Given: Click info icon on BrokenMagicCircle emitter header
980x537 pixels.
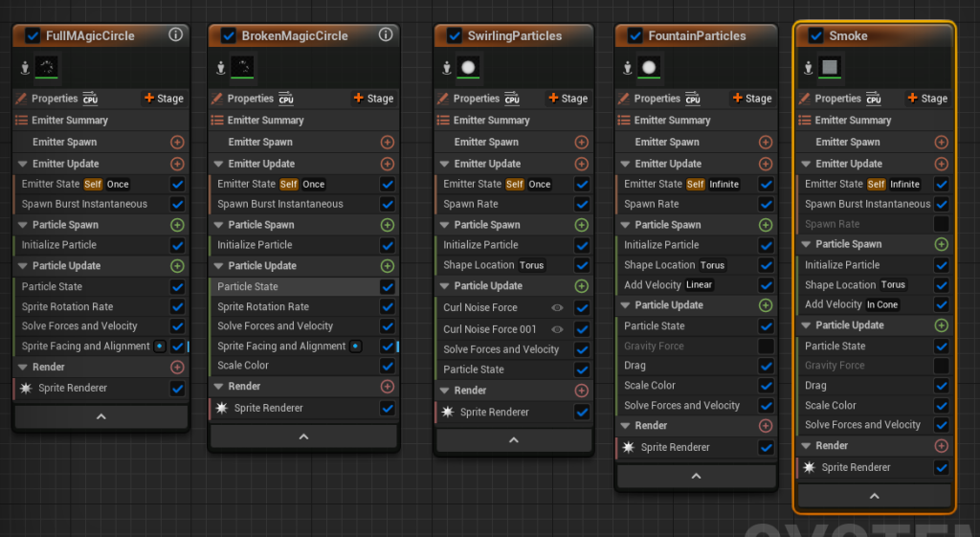Looking at the screenshot, I should (386, 35).
